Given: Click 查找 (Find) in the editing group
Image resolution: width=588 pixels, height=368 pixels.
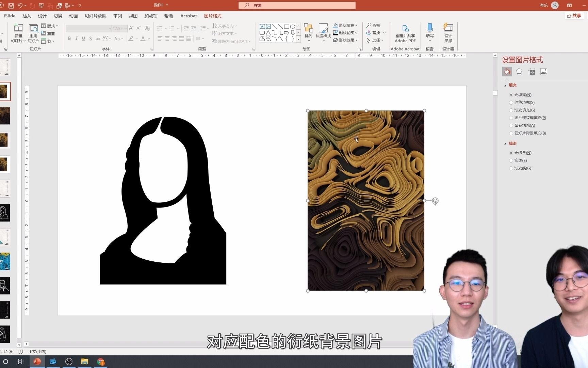Looking at the screenshot, I should [373, 25].
